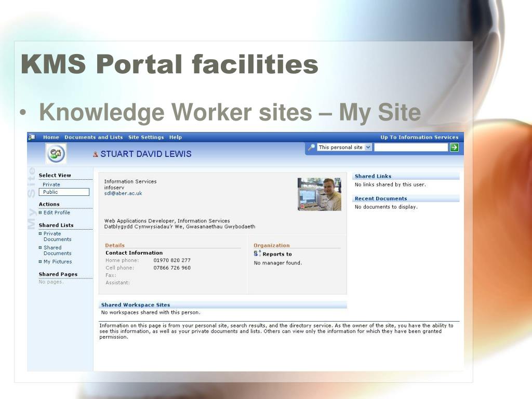This screenshot has height=399, width=532.
Task: Open Site Settings
Action: (146, 137)
